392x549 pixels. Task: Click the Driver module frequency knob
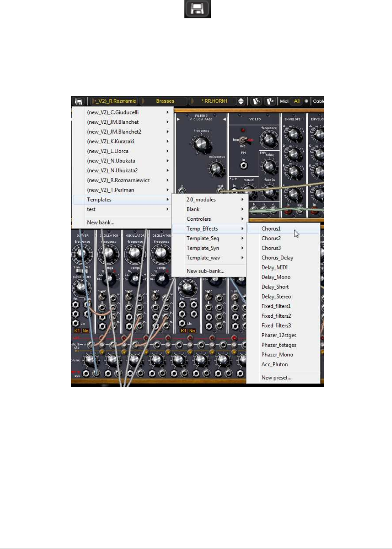click(81, 254)
